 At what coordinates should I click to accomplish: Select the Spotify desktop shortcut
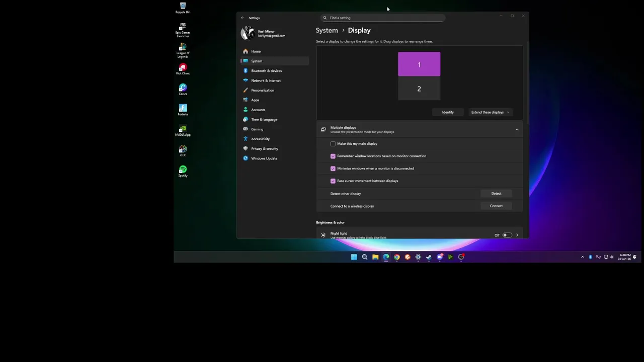point(183,171)
